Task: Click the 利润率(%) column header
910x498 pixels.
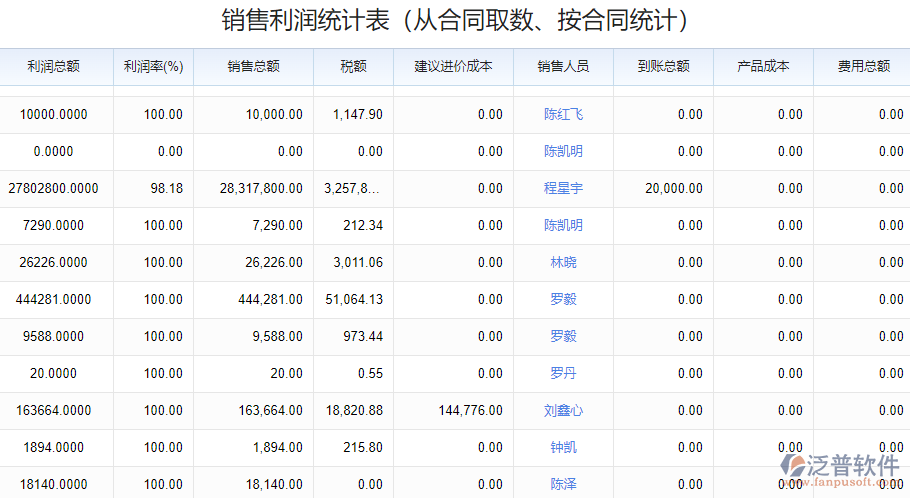Action: 153,67
